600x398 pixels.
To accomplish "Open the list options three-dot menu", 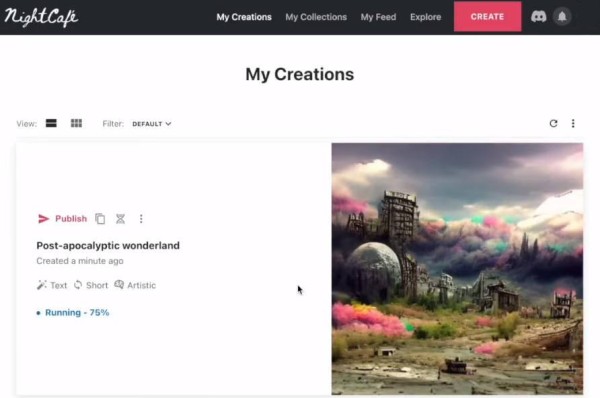I will click(x=573, y=123).
